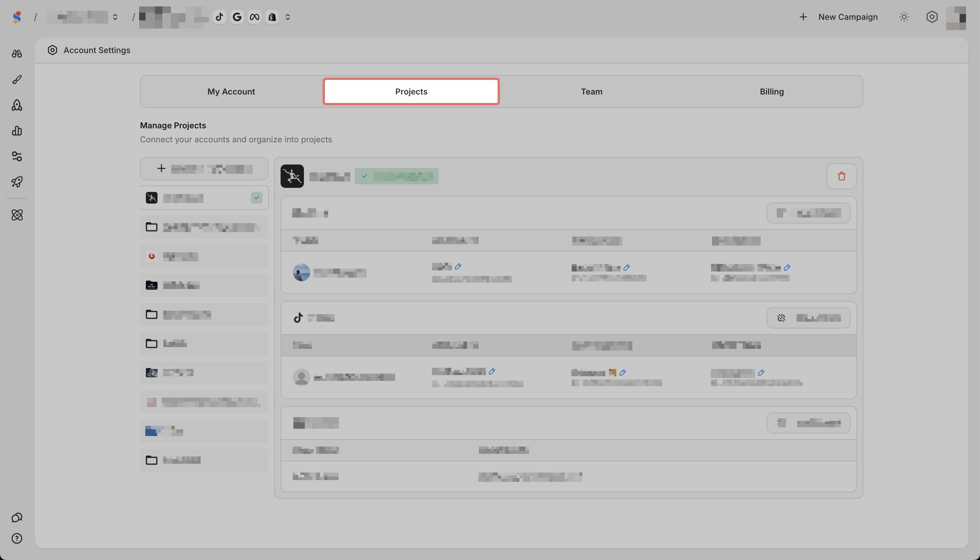
Task: Click the TikTok icon in the top bar
Action: pyautogui.click(x=219, y=17)
